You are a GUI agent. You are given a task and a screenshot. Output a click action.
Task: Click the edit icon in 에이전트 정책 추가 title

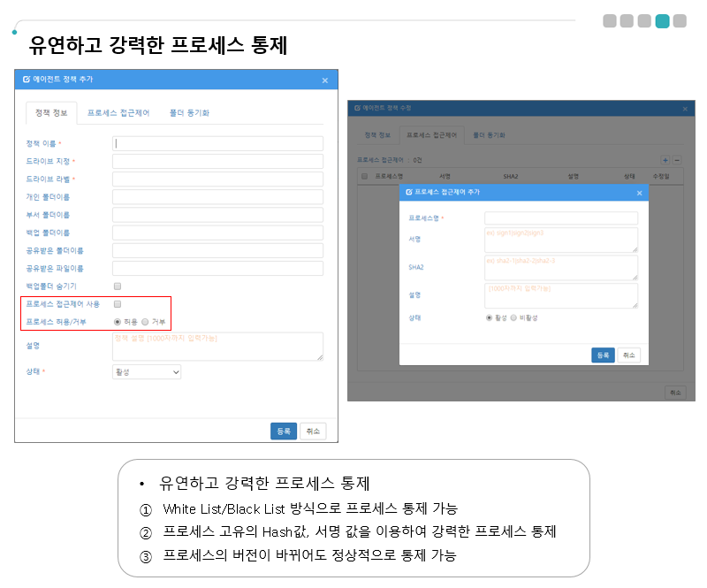click(x=26, y=80)
